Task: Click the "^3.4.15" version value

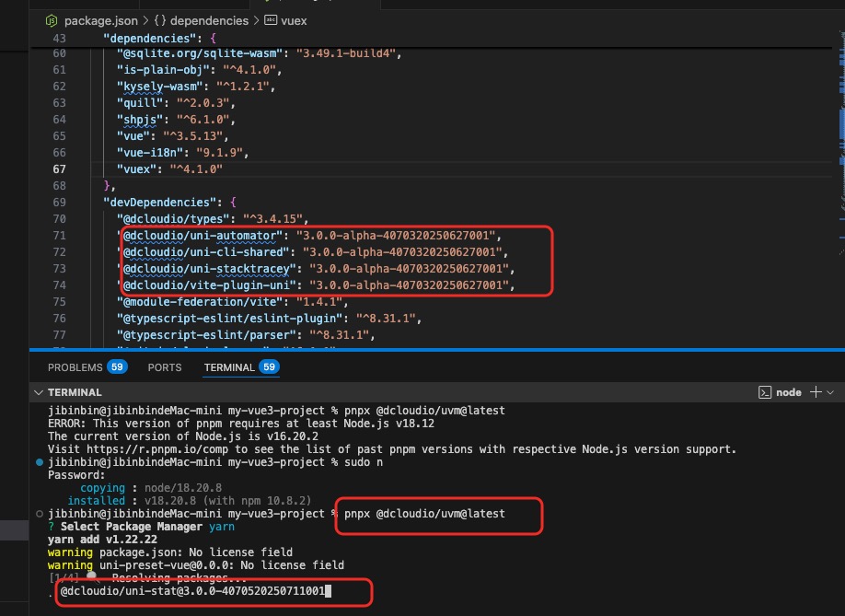Action: (272, 219)
